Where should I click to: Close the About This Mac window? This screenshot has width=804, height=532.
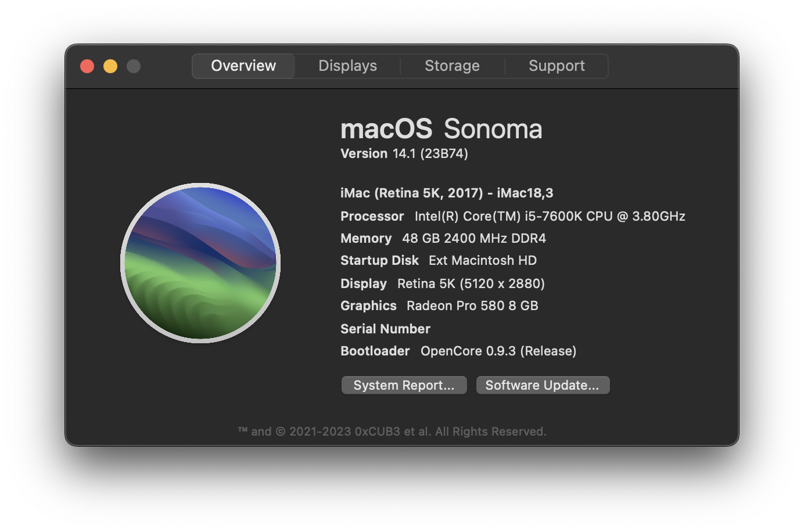[x=87, y=66]
